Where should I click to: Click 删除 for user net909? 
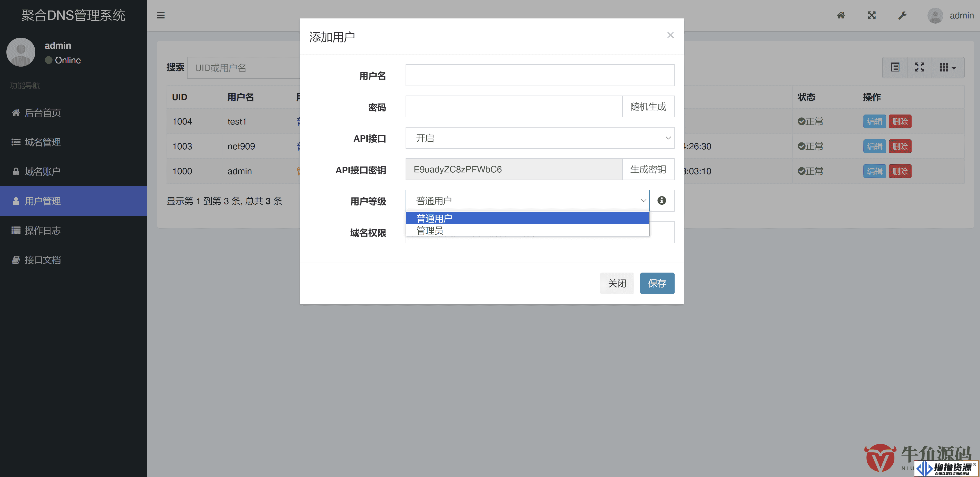(x=900, y=147)
